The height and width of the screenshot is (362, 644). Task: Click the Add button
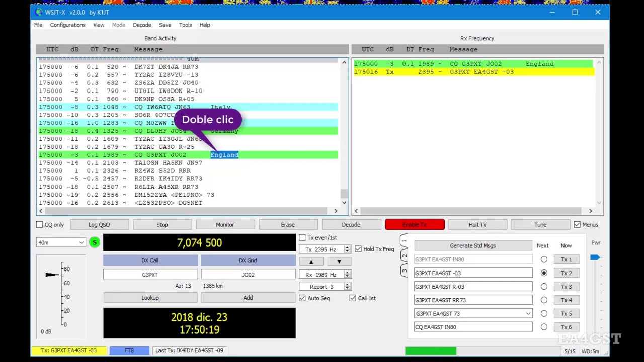click(x=248, y=298)
